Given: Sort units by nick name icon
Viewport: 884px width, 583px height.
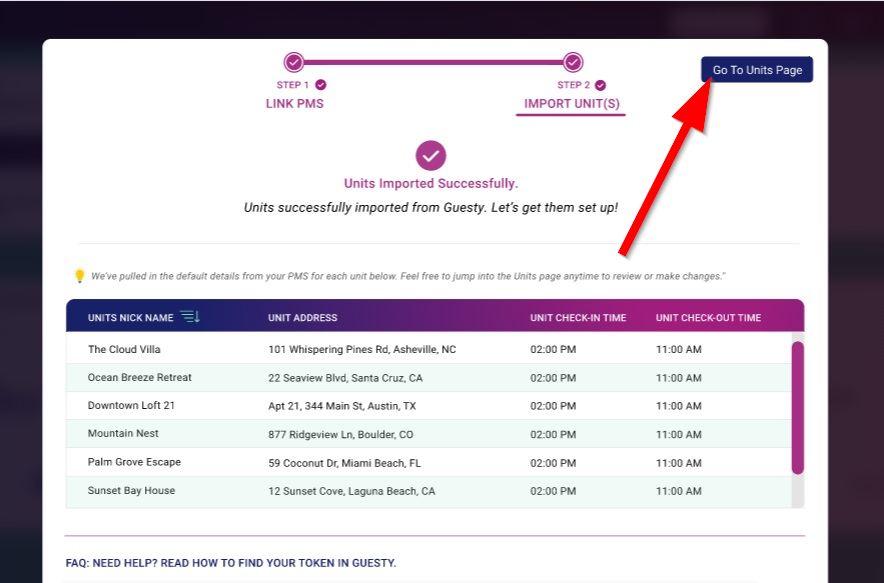Looking at the screenshot, I should [x=190, y=317].
